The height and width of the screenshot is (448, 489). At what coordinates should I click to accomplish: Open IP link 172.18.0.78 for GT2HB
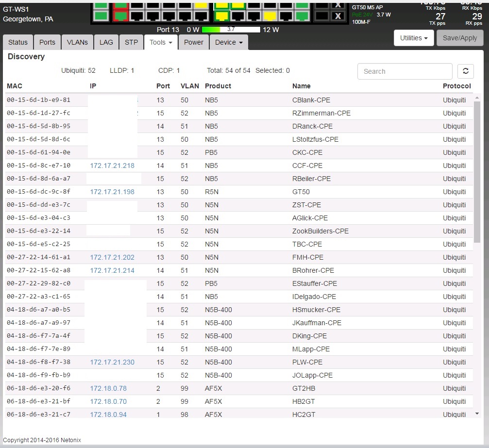(108, 388)
